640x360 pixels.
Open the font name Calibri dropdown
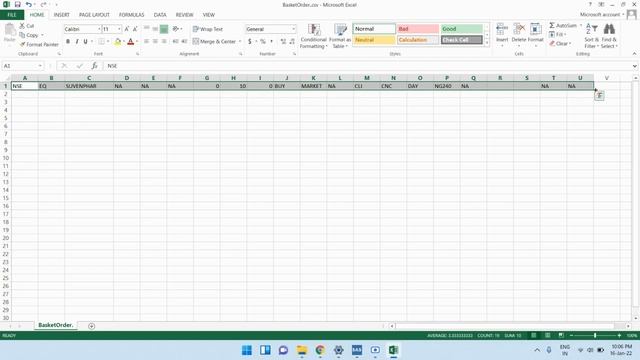(99, 29)
